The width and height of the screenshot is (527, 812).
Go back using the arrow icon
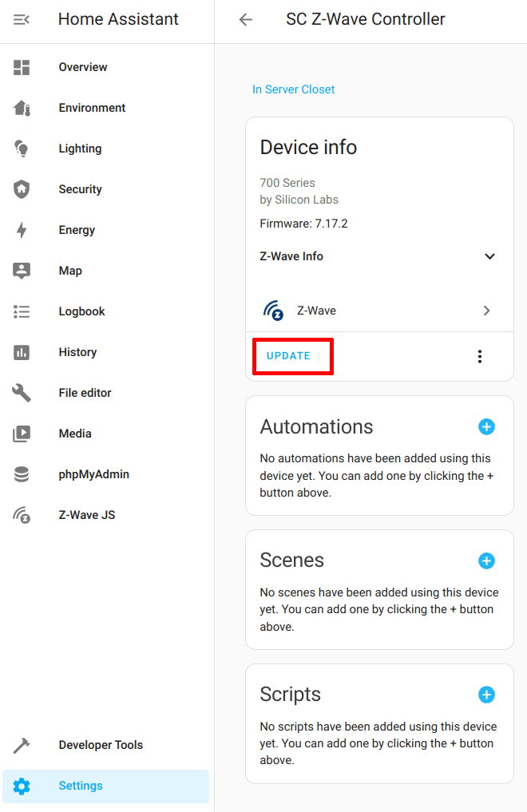coord(245,20)
